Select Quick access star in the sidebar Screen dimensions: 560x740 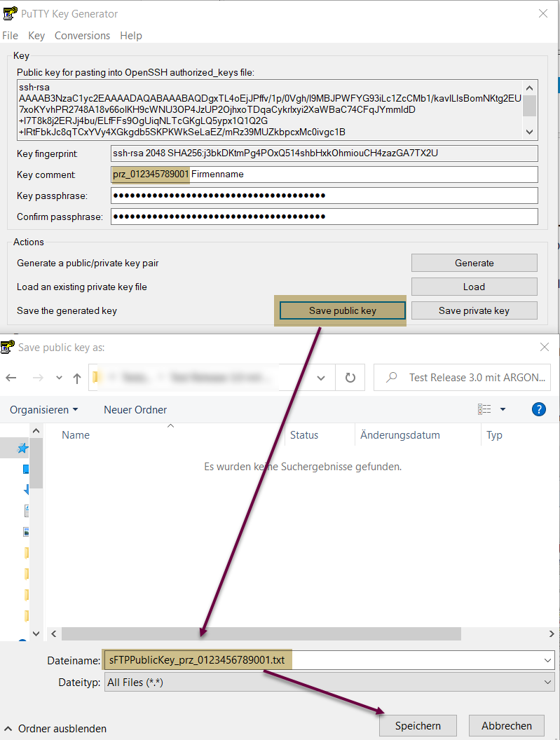click(22, 448)
